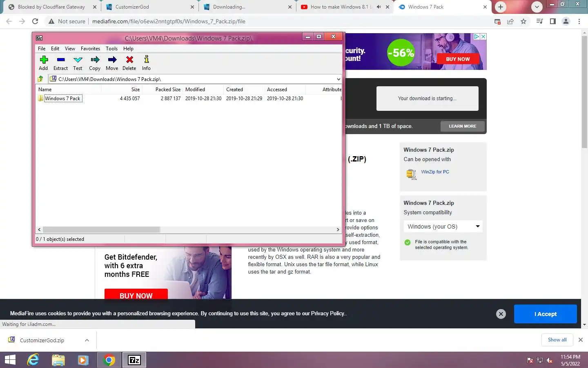The image size is (588, 368).
Task: Go up one folder level in 7-Zip
Action: pyautogui.click(x=40, y=79)
